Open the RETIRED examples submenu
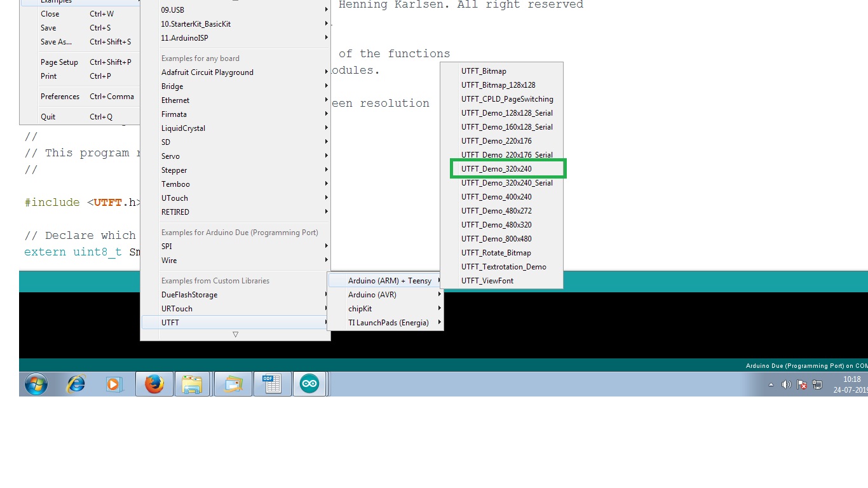The height and width of the screenshot is (488, 868). [235, 212]
